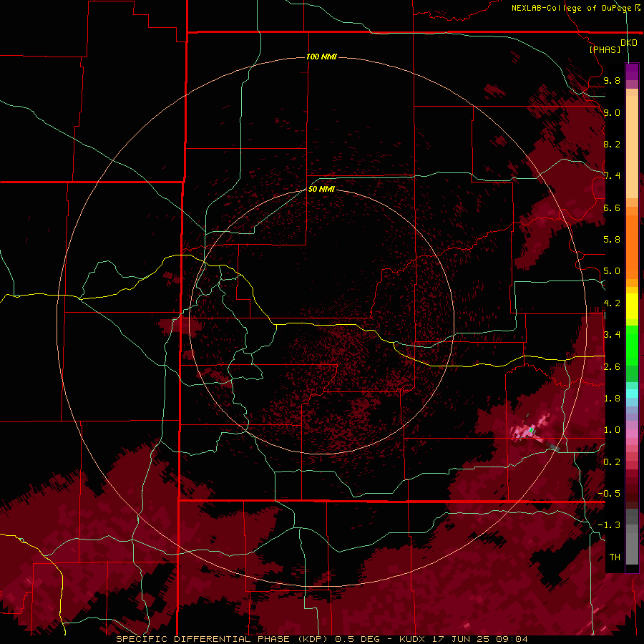Viewport: 644px width, 644px height.
Task: Click the 5.8 value on the legend
Action: [612, 240]
